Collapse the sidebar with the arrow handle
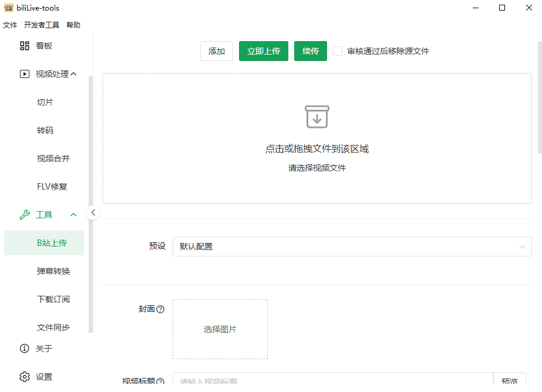 pyautogui.click(x=93, y=212)
